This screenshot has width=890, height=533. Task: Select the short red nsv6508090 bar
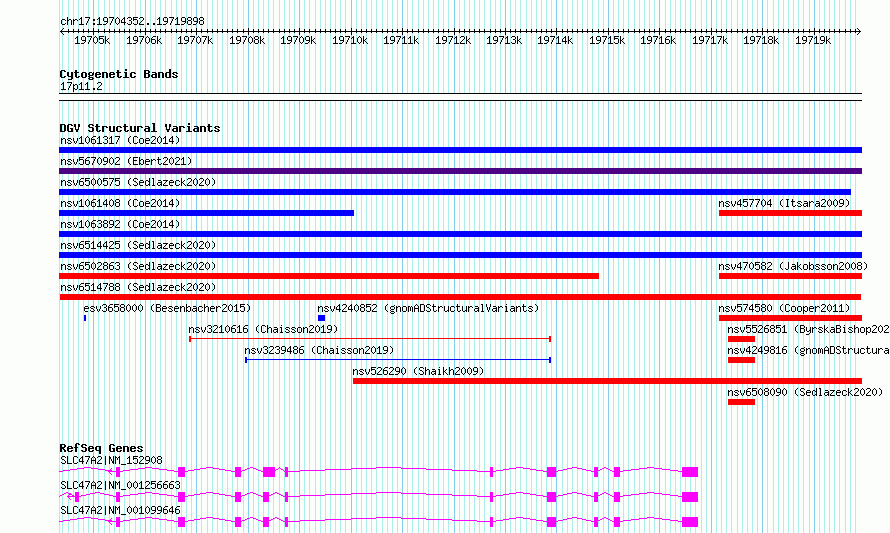[741, 402]
